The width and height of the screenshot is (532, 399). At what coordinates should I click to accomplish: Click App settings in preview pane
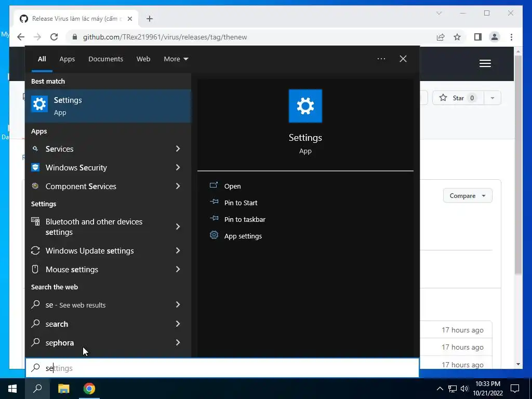[243, 236]
